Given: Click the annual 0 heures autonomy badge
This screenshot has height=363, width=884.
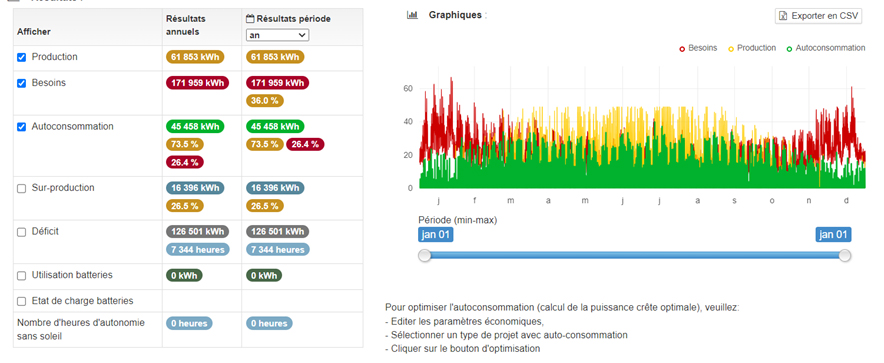Looking at the screenshot, I should [189, 324].
